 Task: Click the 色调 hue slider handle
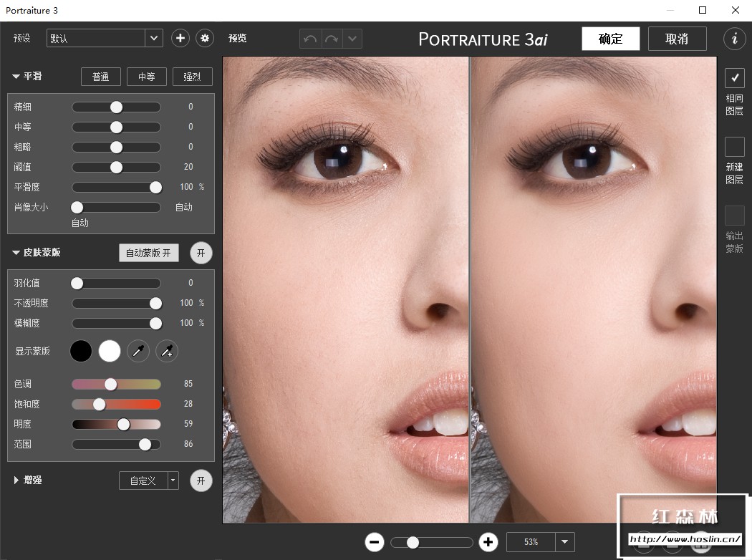coord(111,384)
